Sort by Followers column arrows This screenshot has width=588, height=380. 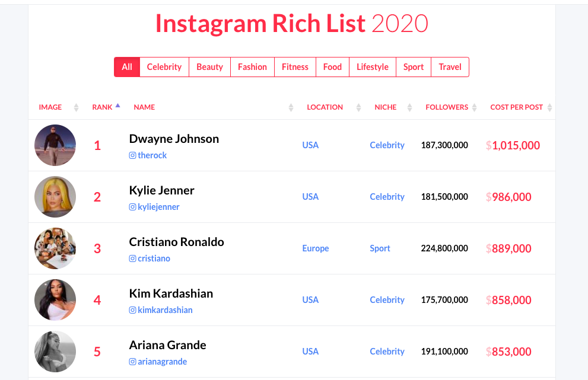point(474,107)
